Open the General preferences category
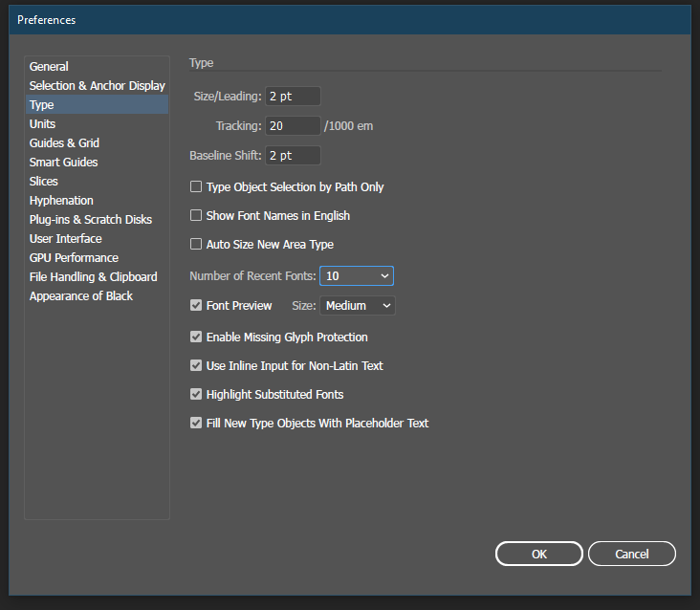The image size is (700, 610). pyautogui.click(x=49, y=67)
